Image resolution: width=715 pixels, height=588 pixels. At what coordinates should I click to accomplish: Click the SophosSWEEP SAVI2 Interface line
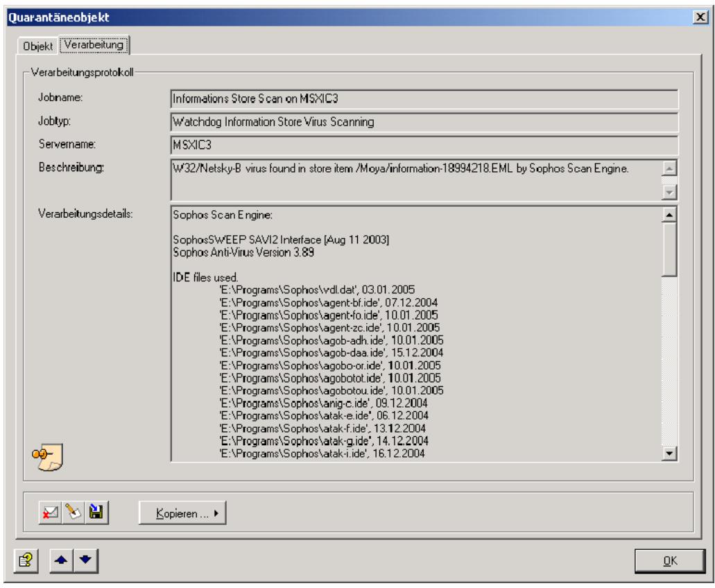tap(281, 240)
